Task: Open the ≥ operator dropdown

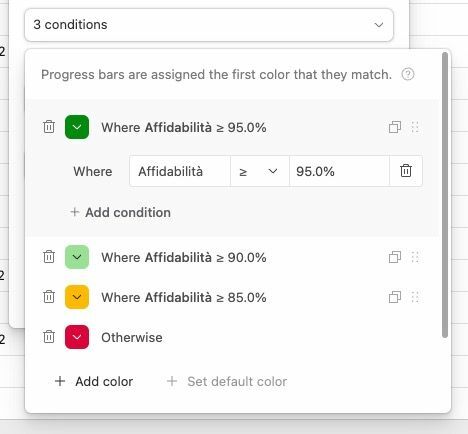Action: coord(260,171)
